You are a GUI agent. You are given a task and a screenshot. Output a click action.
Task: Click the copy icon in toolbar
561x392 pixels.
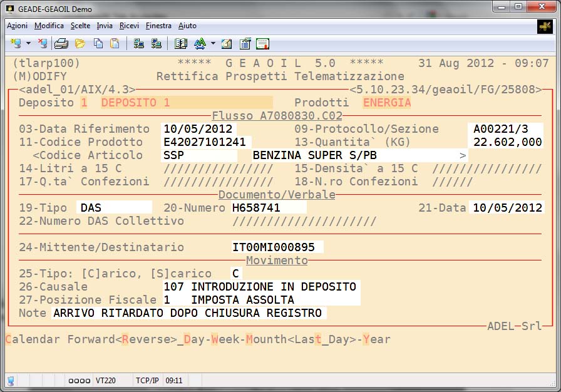pos(98,44)
